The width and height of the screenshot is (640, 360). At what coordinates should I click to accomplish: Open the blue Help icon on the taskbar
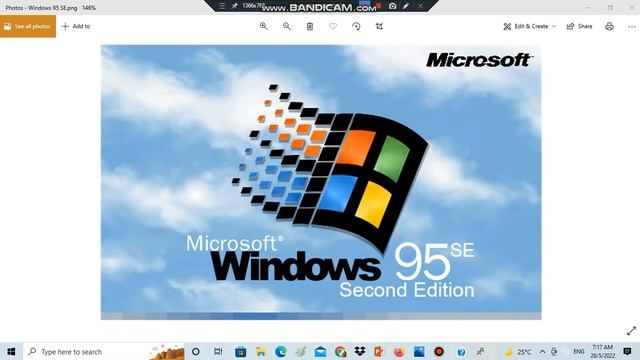click(x=461, y=351)
